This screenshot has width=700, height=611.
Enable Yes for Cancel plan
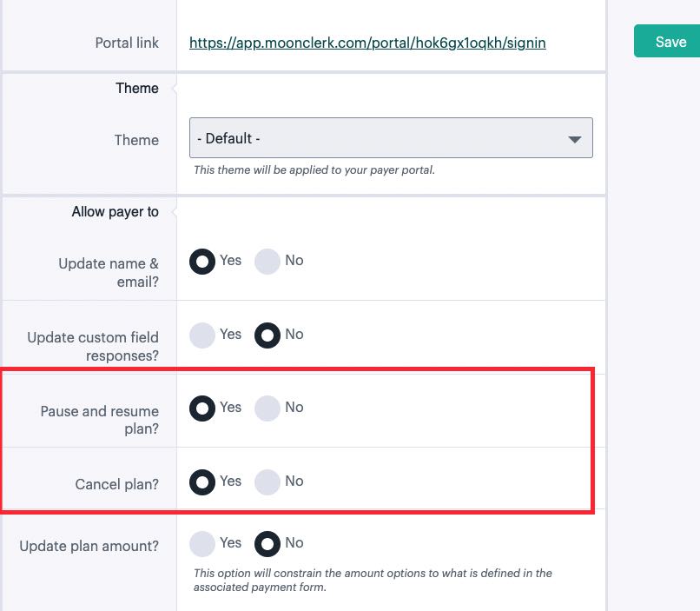[201, 482]
